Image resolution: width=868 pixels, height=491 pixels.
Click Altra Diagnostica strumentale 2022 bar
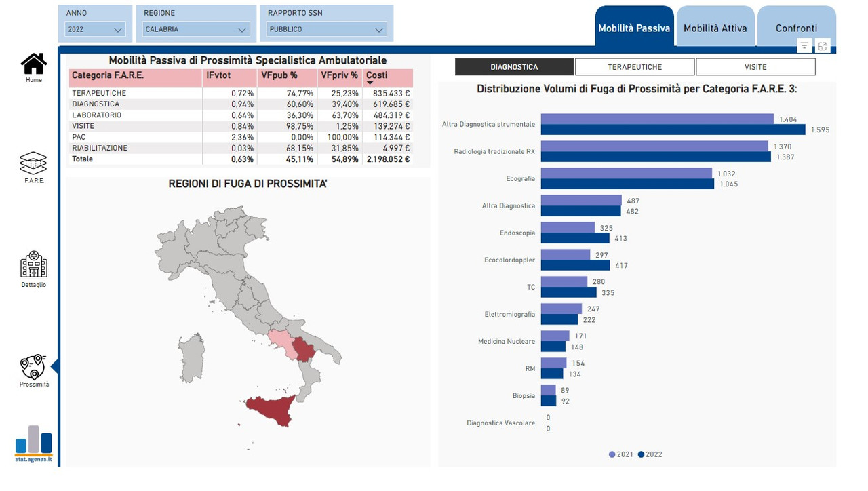point(673,130)
